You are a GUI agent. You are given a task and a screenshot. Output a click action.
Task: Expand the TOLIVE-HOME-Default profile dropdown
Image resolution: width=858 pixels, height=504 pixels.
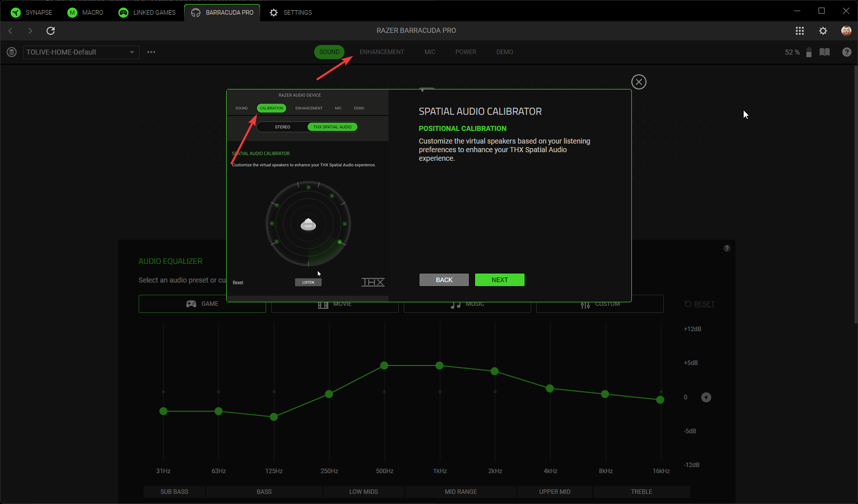81,52
